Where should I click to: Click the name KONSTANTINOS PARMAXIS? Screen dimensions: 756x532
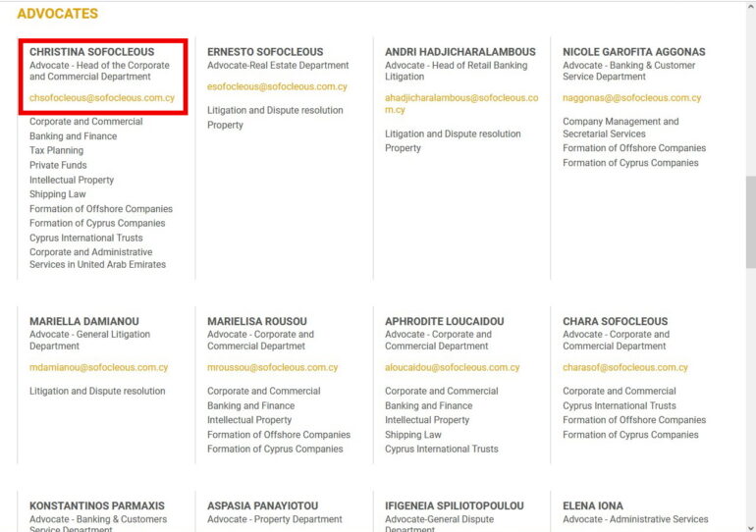click(x=97, y=505)
